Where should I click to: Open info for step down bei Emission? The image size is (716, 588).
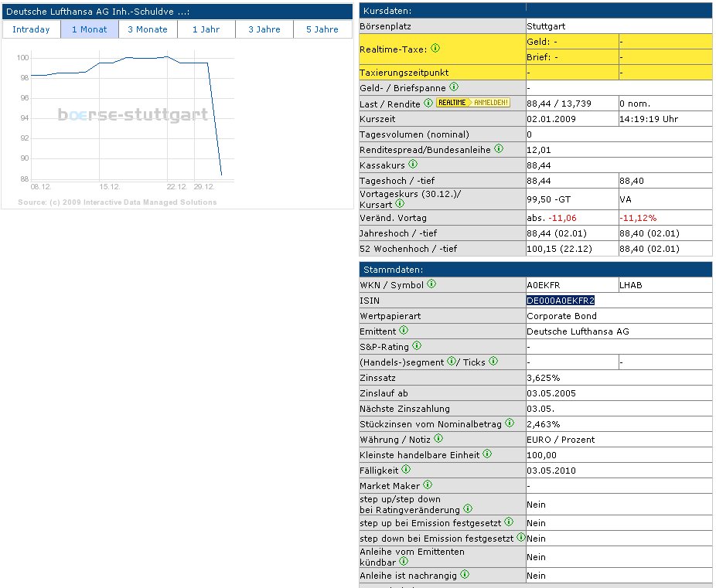[520, 537]
